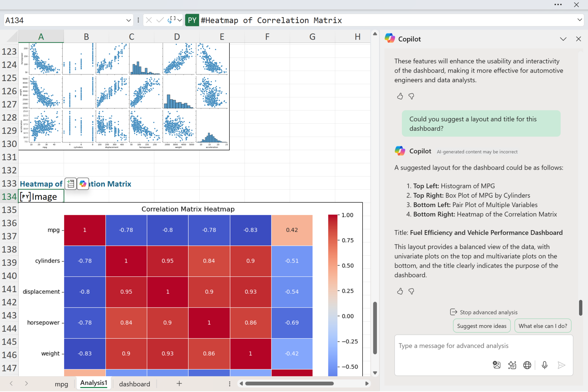
Task: Click the paste options icon near A133
Action: [71, 184]
